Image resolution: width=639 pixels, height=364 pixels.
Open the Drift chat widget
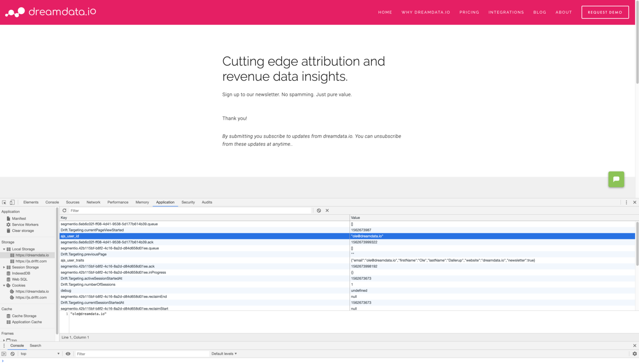pos(616,179)
